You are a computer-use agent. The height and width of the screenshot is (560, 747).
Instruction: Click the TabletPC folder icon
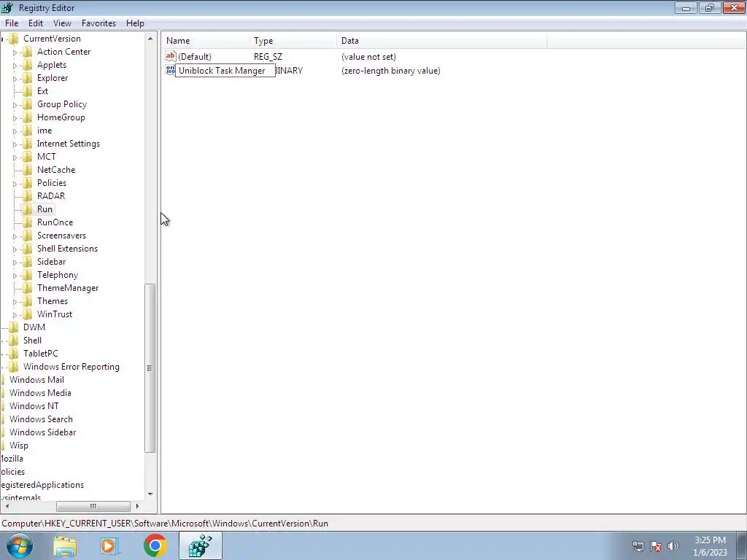pos(14,354)
